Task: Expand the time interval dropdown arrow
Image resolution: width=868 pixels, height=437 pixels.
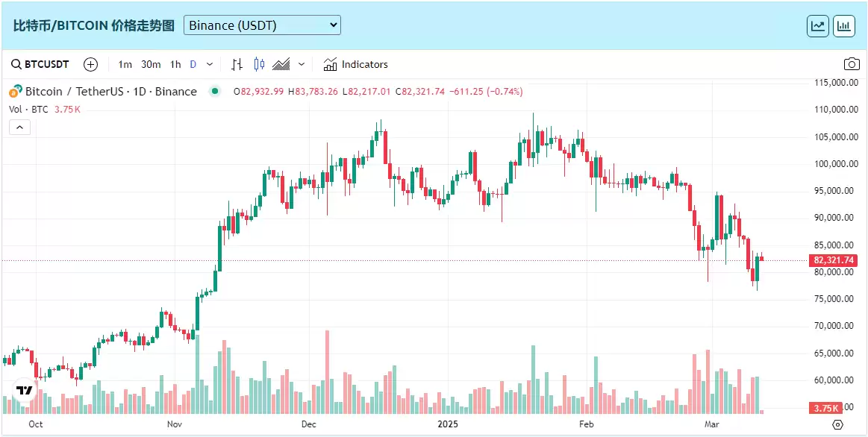Action: (x=210, y=64)
